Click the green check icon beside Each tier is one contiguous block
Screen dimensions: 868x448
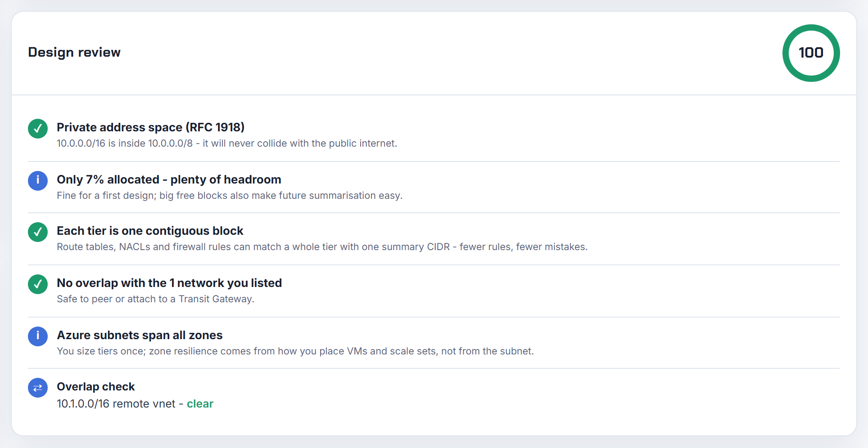pos(38,232)
